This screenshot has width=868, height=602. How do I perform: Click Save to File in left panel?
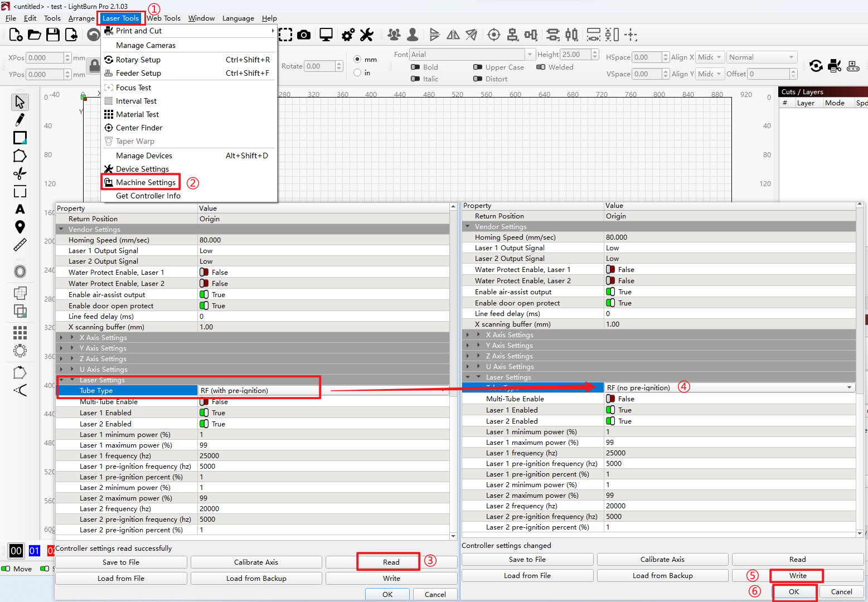[121, 562]
